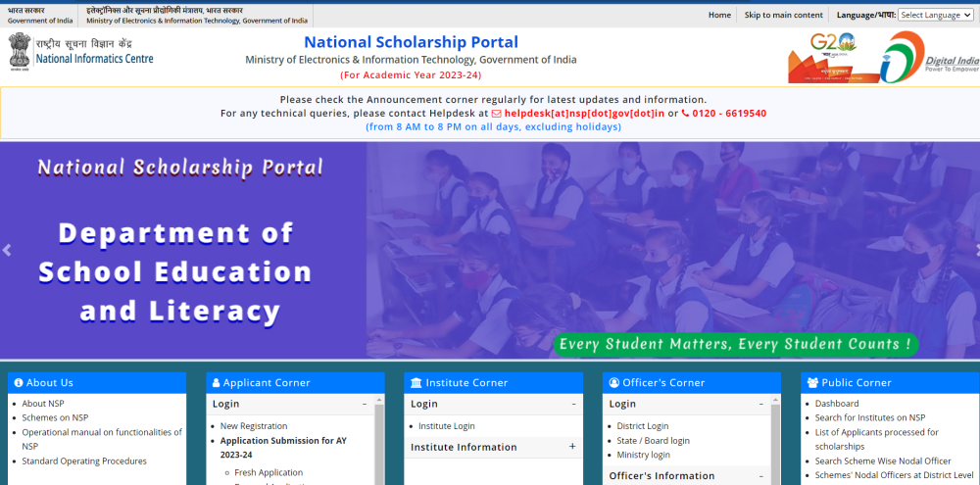Open the Home menu item

tap(719, 15)
